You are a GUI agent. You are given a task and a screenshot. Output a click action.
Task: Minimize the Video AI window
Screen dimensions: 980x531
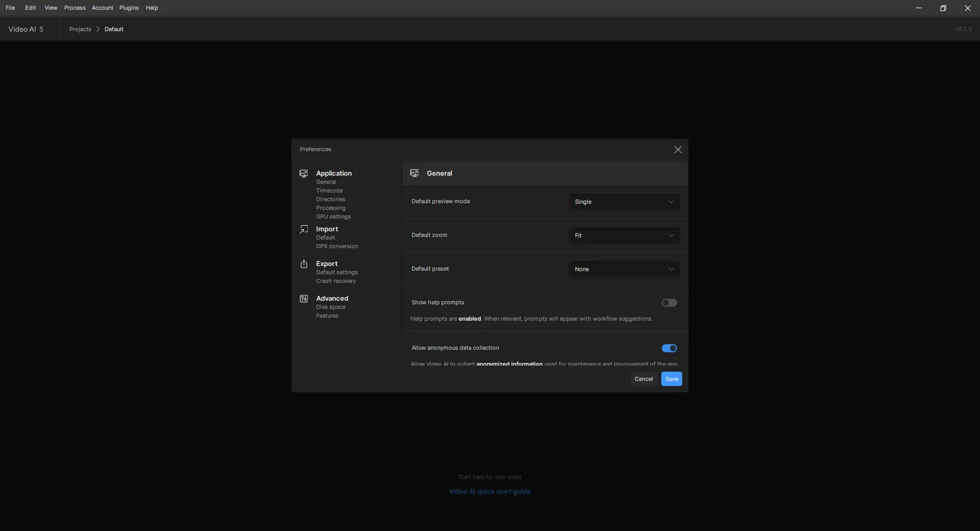pyautogui.click(x=918, y=8)
